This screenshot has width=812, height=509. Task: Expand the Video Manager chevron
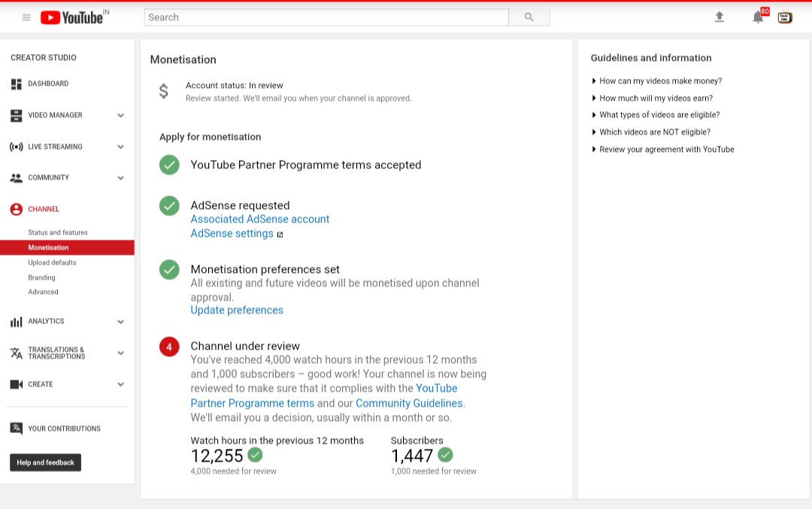[x=120, y=116]
